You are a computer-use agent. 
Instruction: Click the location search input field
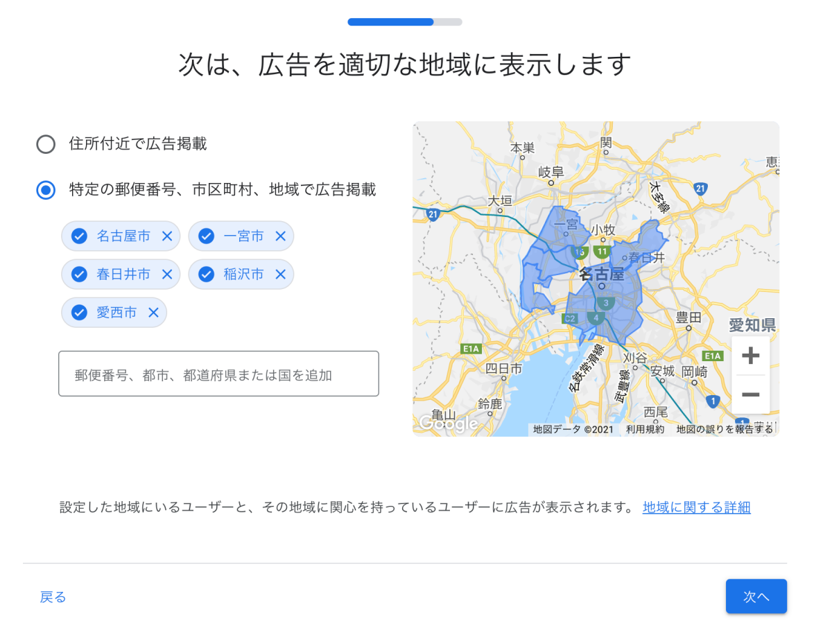pos(218,374)
